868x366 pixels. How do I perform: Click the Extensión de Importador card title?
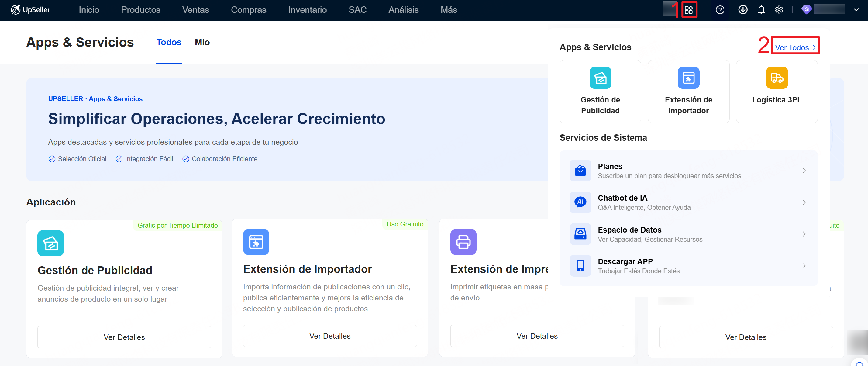click(x=307, y=269)
